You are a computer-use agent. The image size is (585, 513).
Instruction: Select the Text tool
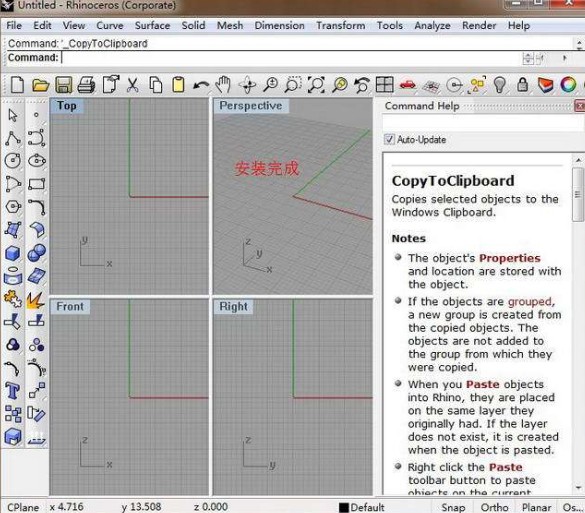pos(13,391)
